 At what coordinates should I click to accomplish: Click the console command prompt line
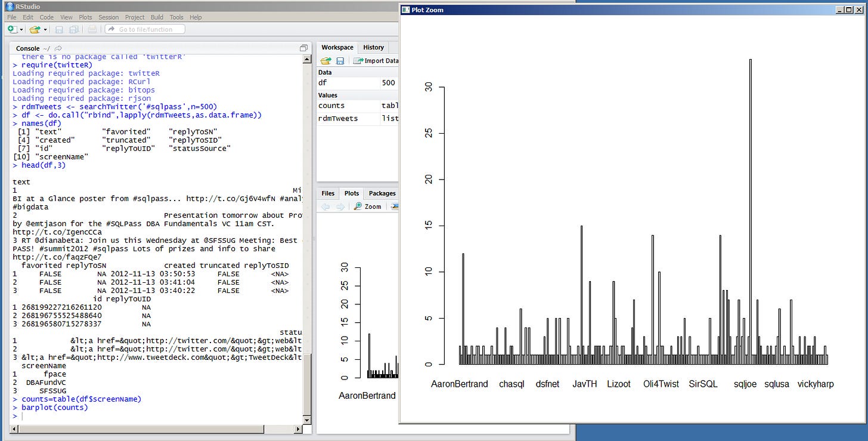pyautogui.click(x=157, y=416)
